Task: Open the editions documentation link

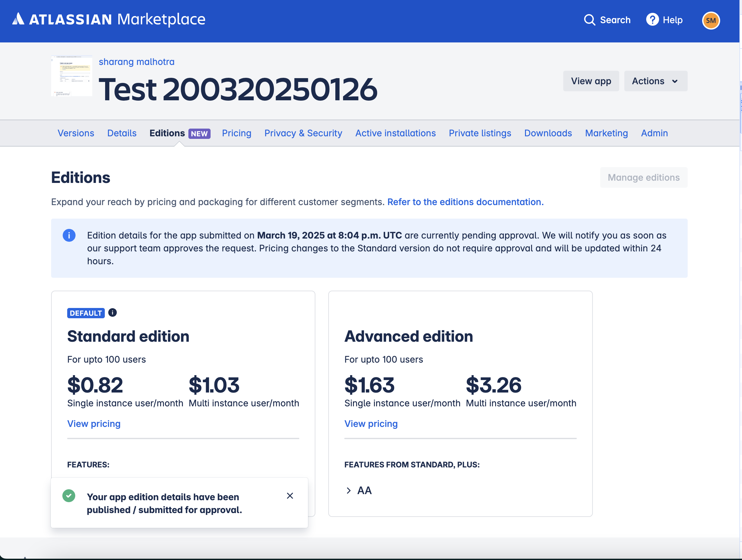Action: 465,202
